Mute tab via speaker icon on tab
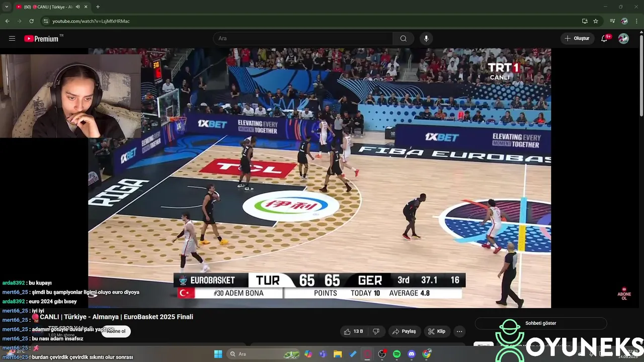 (x=78, y=7)
